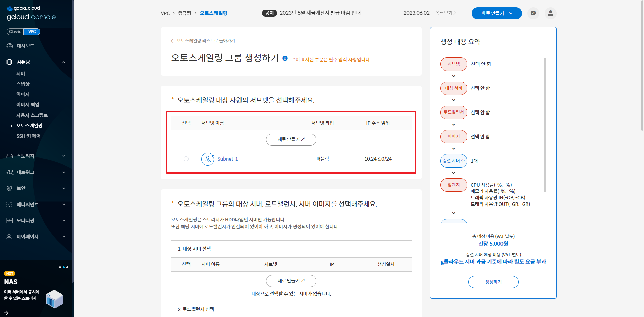Open the user profile icon
Viewport: 644px width, 317px height.
tap(550, 13)
